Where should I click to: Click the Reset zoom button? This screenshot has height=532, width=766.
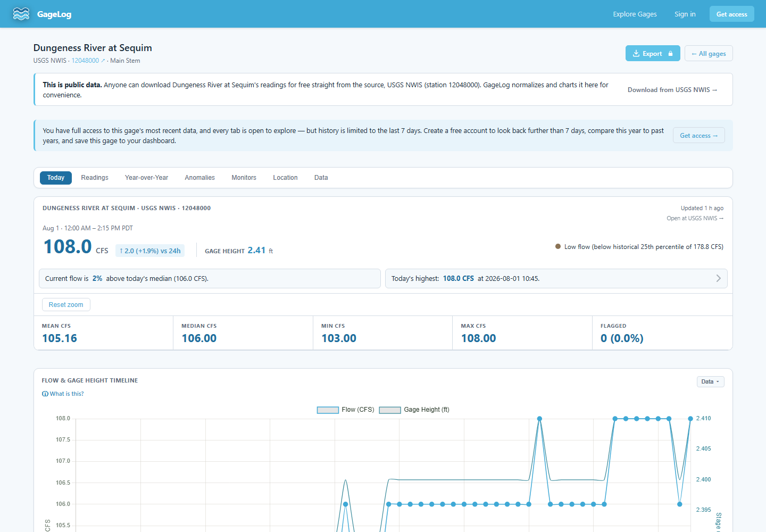tap(66, 305)
